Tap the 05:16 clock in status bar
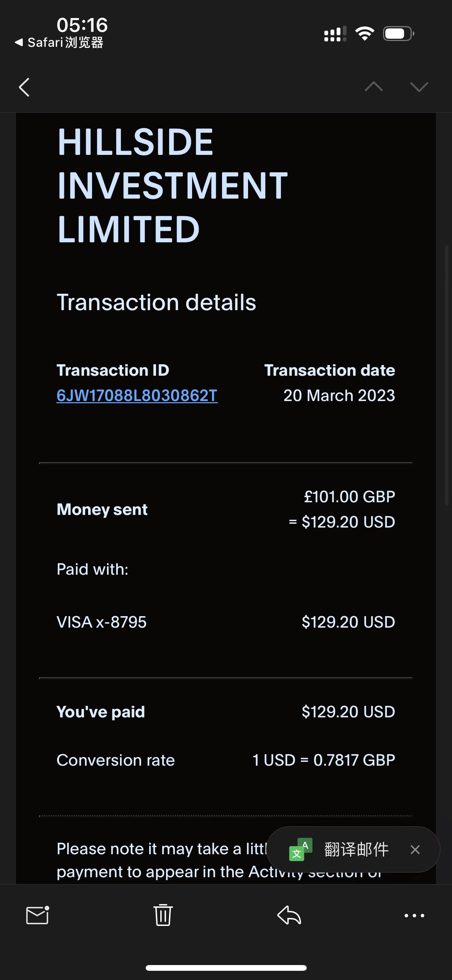The width and height of the screenshot is (452, 980). pyautogui.click(x=82, y=25)
